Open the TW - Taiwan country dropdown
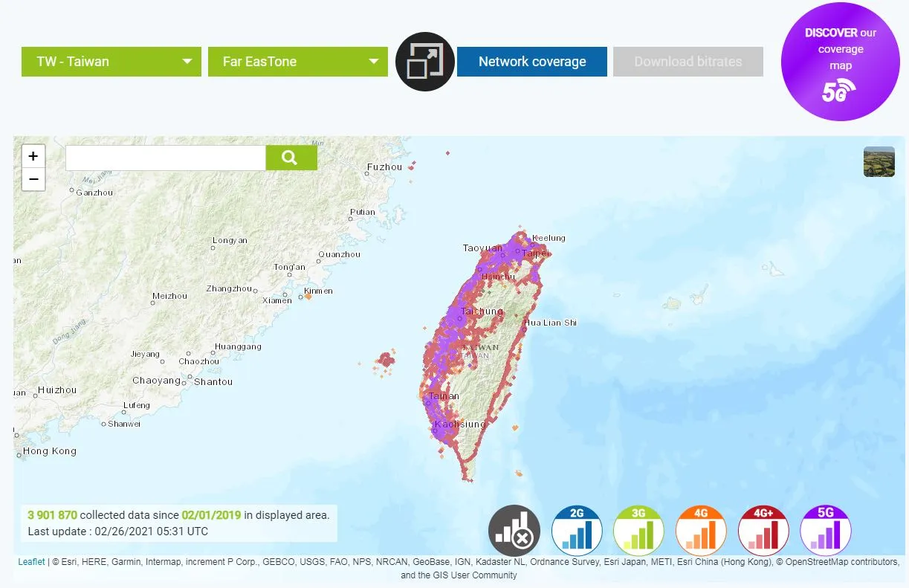 [x=111, y=62]
